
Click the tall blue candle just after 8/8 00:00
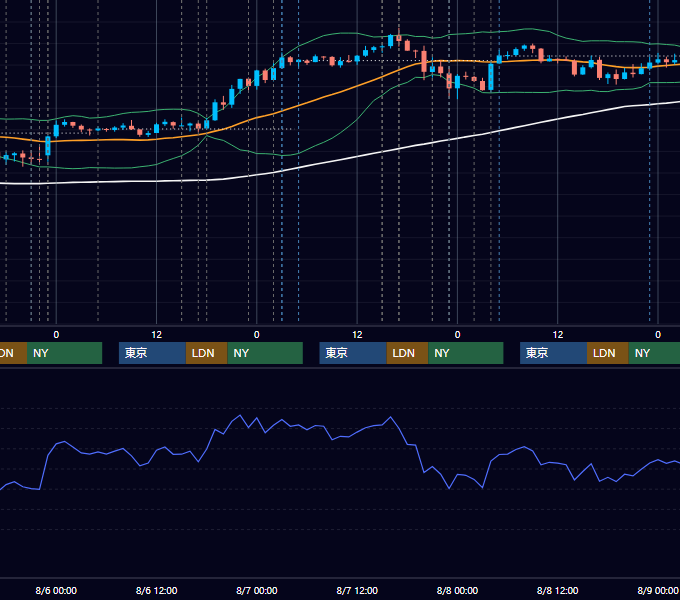491,77
